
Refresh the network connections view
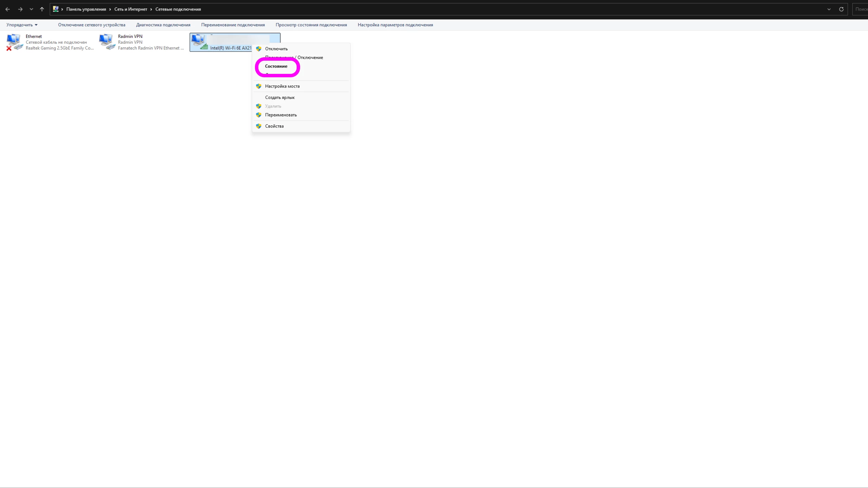841,9
